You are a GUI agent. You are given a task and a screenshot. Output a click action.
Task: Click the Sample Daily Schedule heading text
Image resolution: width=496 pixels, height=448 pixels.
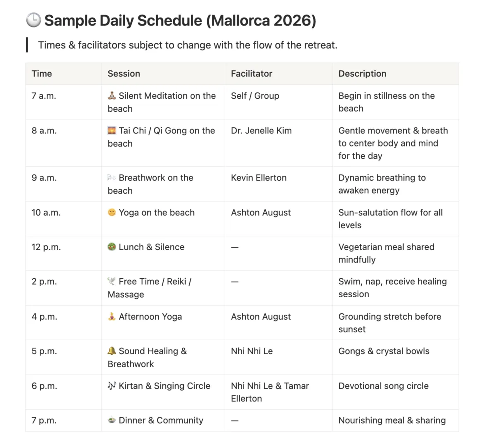point(180,20)
